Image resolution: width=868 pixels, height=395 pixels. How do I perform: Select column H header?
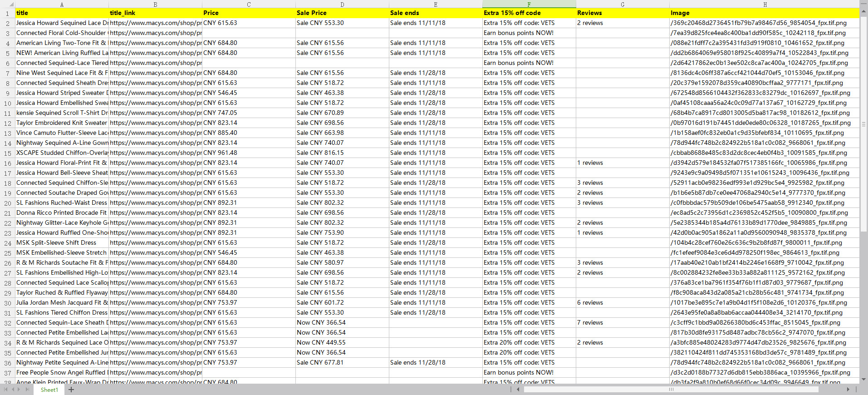click(x=765, y=4)
